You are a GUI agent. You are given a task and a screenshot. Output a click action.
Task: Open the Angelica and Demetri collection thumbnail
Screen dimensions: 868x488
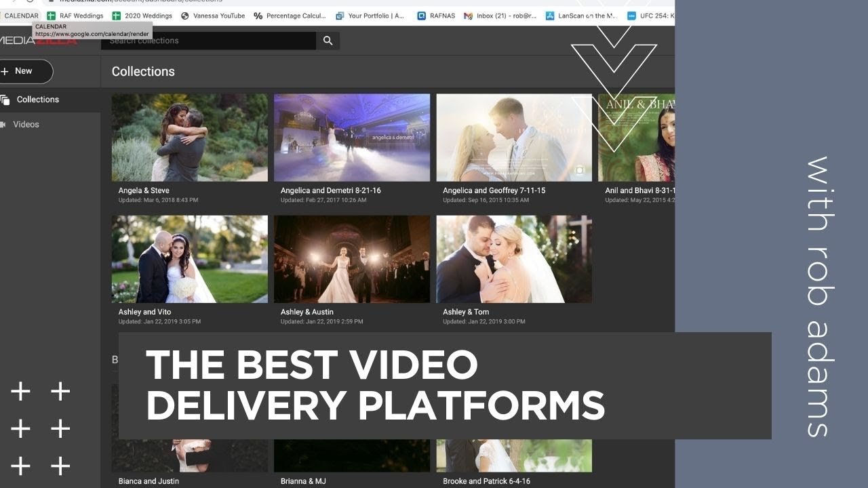point(352,138)
